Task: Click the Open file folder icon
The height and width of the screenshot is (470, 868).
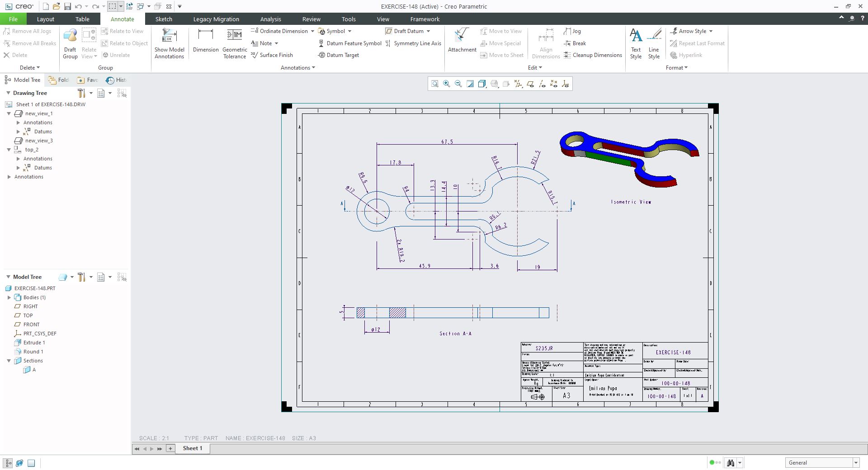Action: pyautogui.click(x=56, y=6)
